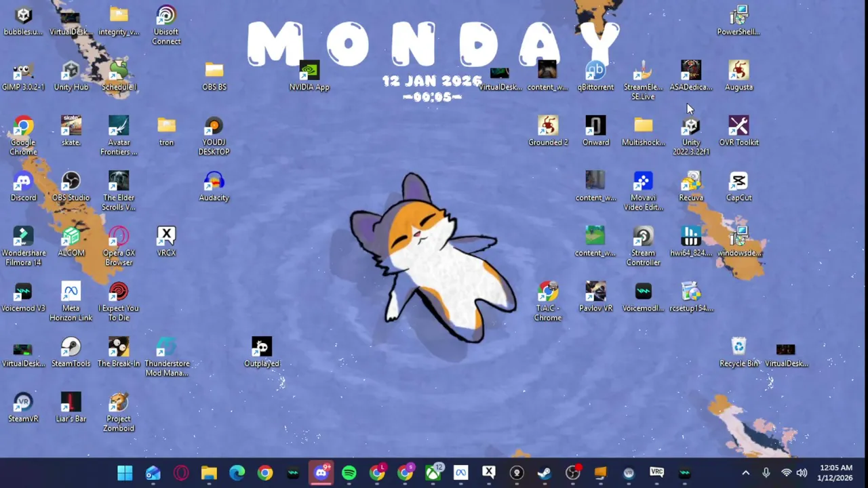Viewport: 868px width, 488px height.
Task: Launch the NVIDIA App shortcut
Action: 309,77
